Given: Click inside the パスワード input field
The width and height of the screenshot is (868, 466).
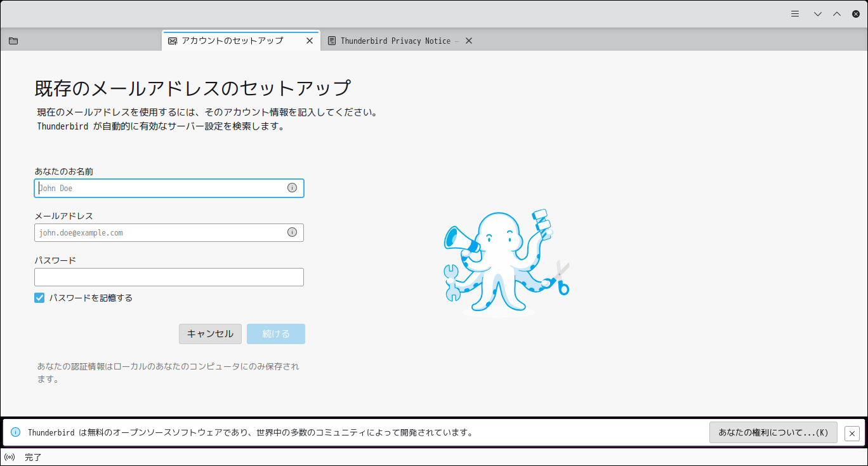Looking at the screenshot, I should click(169, 277).
